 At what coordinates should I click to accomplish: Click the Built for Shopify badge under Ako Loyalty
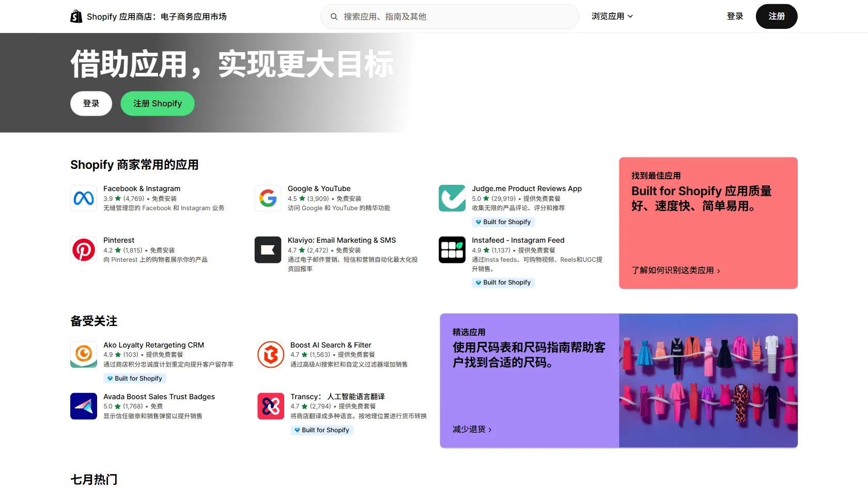tap(135, 379)
